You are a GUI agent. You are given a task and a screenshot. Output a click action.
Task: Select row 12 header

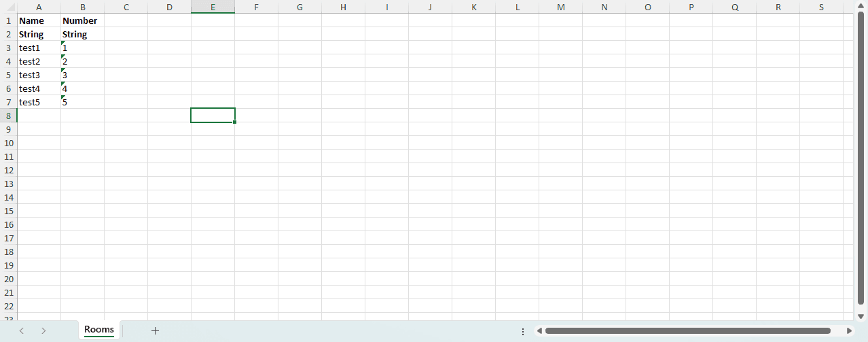tap(8, 170)
